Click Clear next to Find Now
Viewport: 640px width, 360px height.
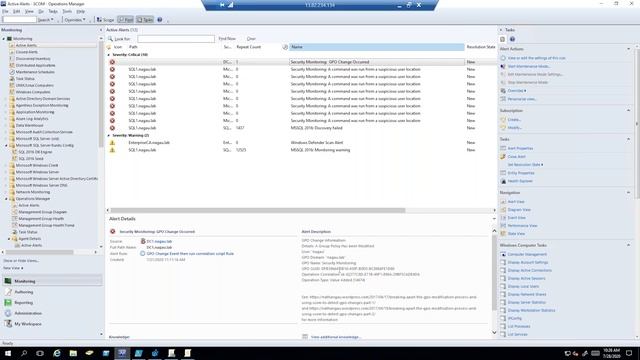tap(251, 38)
